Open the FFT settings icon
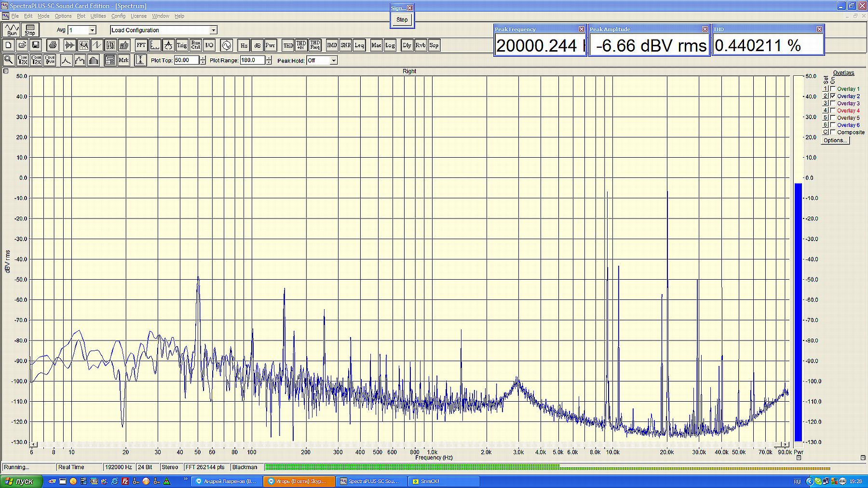 pyautogui.click(x=141, y=45)
